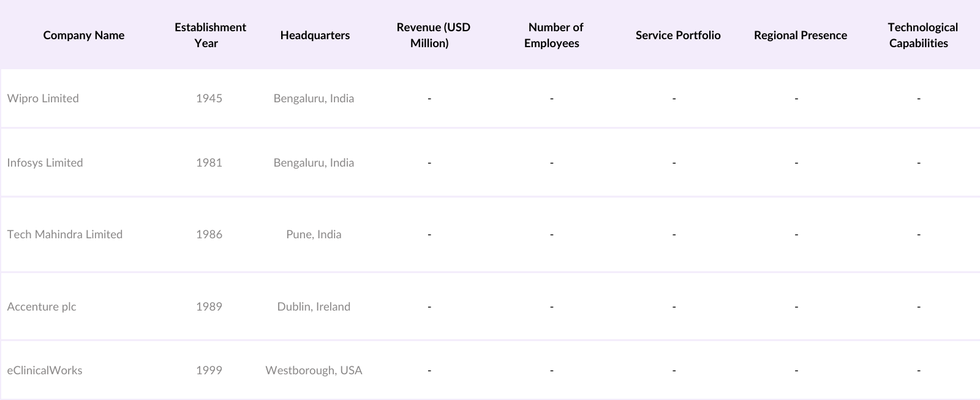Select the eClinicalWorks company name
This screenshot has height=400, width=980.
tap(45, 370)
